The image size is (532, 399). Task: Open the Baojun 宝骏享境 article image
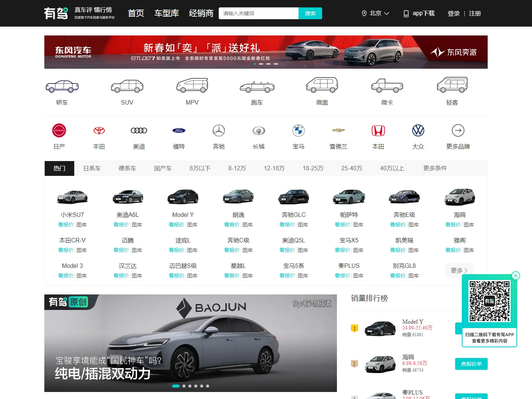[x=191, y=343]
